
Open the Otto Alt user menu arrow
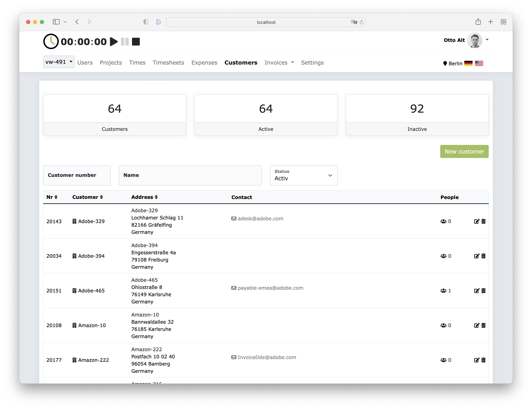487,40
